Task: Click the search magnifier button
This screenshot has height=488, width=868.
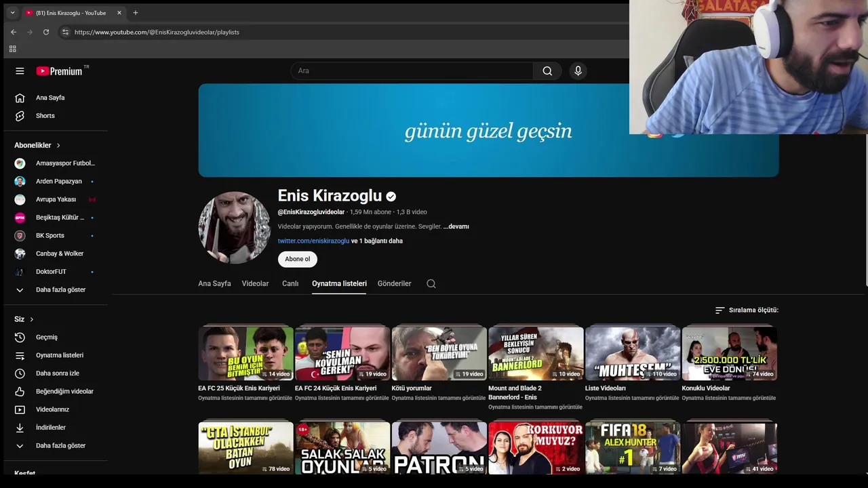Action: tap(547, 70)
